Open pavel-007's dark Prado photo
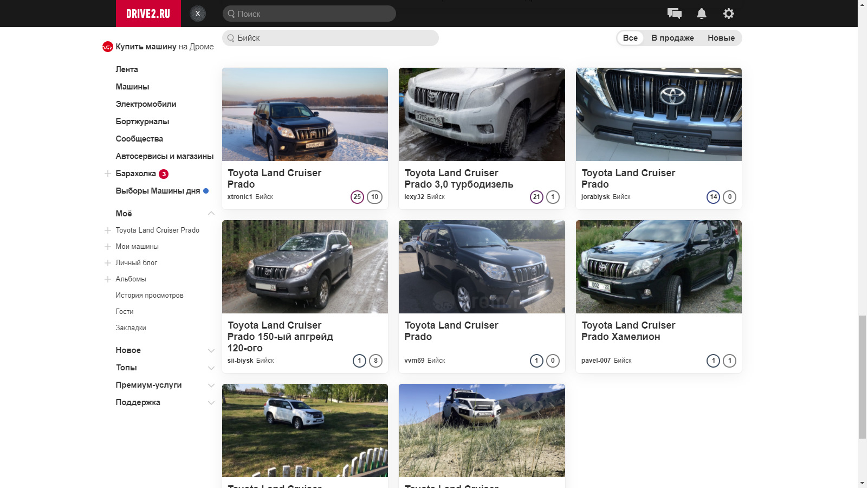 659,267
